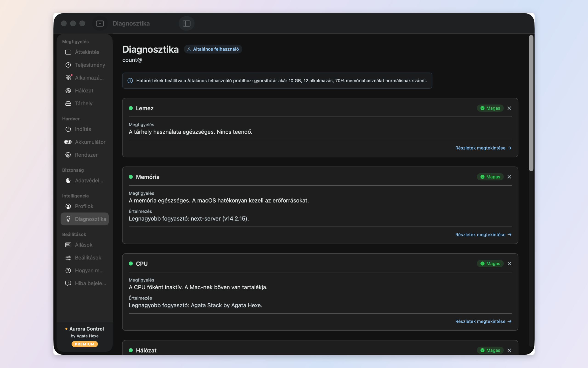Click the green status dot next to CPU

pyautogui.click(x=131, y=264)
